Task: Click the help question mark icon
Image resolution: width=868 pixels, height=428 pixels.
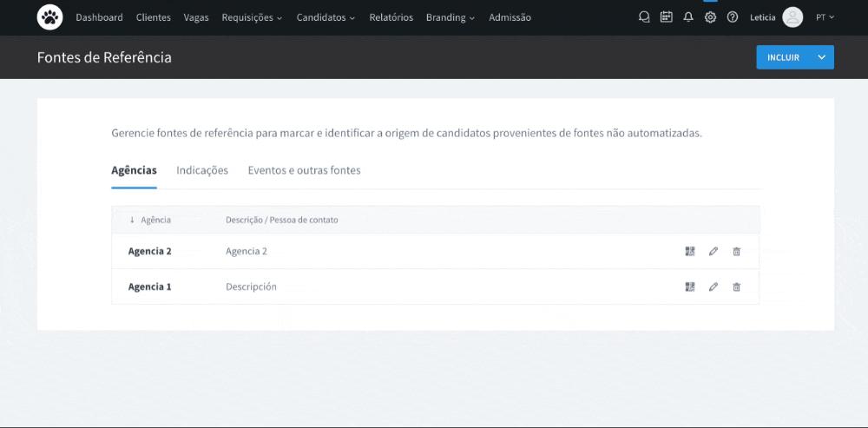Action: [733, 17]
